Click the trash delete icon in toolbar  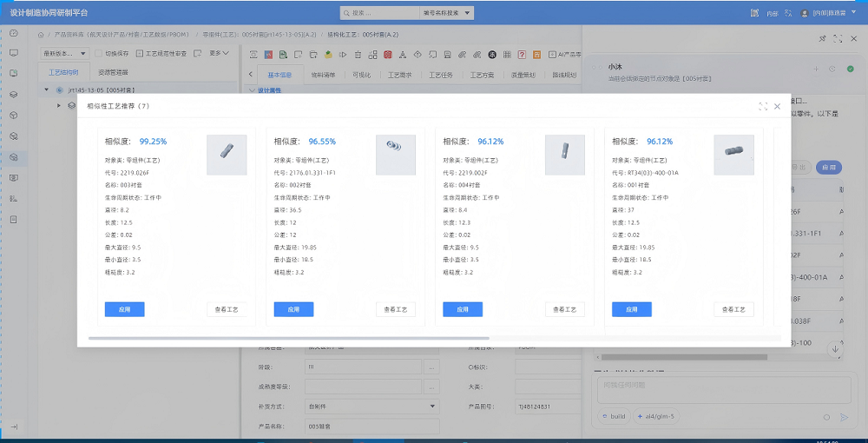coord(358,54)
